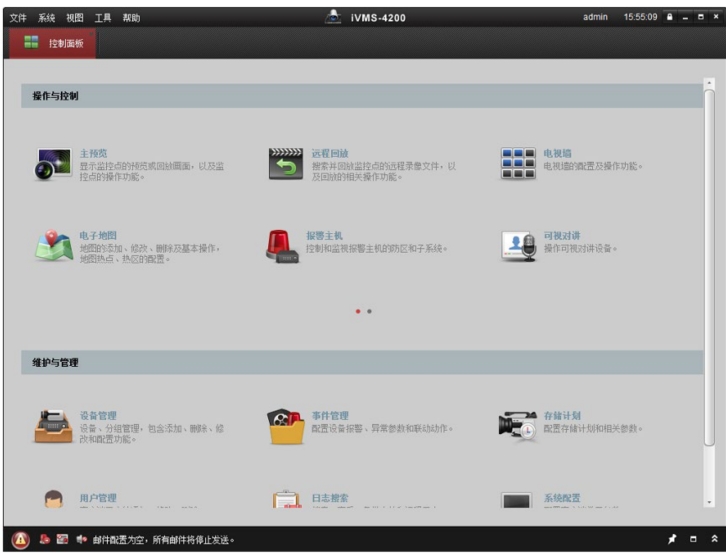Open the 视图 menu
This screenshot has width=726, height=553.
[75, 18]
